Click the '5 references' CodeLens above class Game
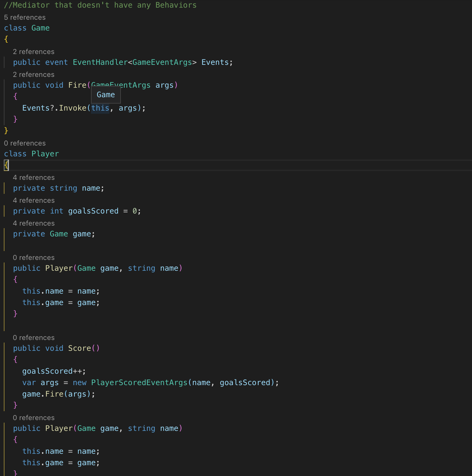The height and width of the screenshot is (476, 472). [x=25, y=17]
